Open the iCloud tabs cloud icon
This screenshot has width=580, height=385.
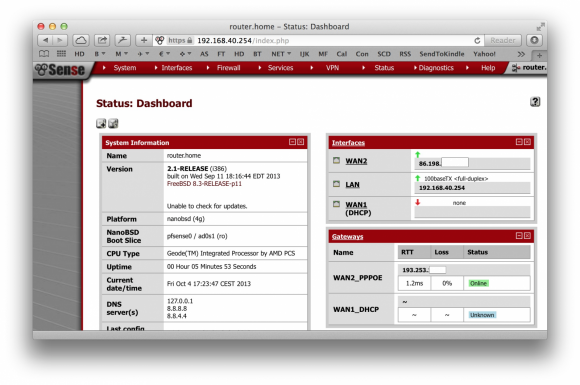coord(81,40)
